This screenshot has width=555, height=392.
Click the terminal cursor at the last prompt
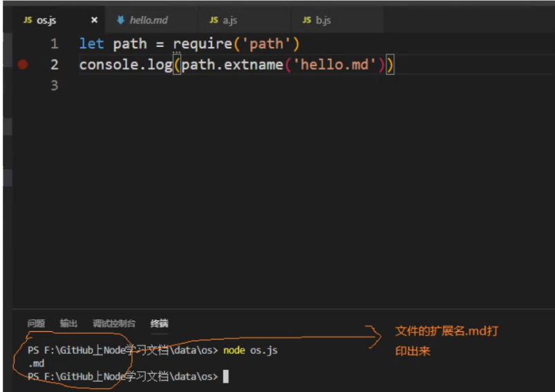226,376
